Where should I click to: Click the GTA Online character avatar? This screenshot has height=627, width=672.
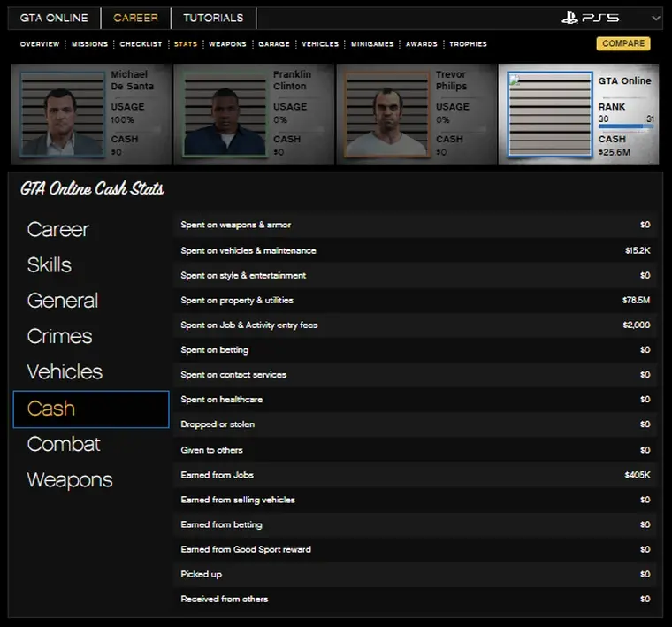[549, 116]
